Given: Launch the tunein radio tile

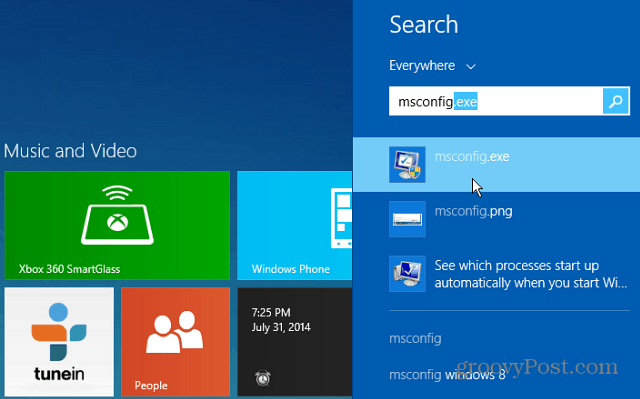Looking at the screenshot, I should tap(59, 342).
